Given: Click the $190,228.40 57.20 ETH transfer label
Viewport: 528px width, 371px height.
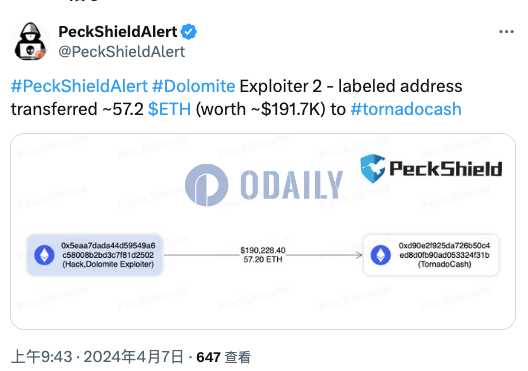Looking at the screenshot, I should [263, 255].
